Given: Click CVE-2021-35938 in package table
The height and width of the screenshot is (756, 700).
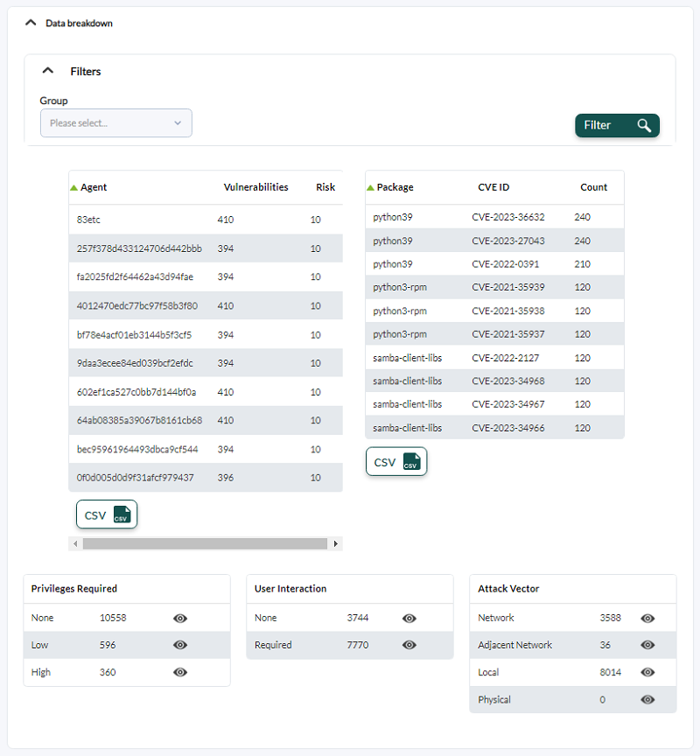Looking at the screenshot, I should [508, 311].
